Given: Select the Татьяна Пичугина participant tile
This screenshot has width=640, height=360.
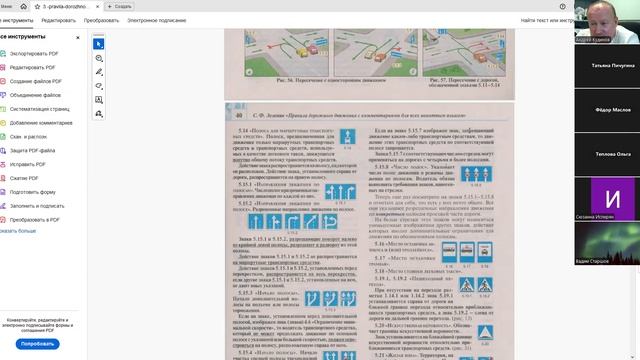Looking at the screenshot, I should (x=607, y=66).
